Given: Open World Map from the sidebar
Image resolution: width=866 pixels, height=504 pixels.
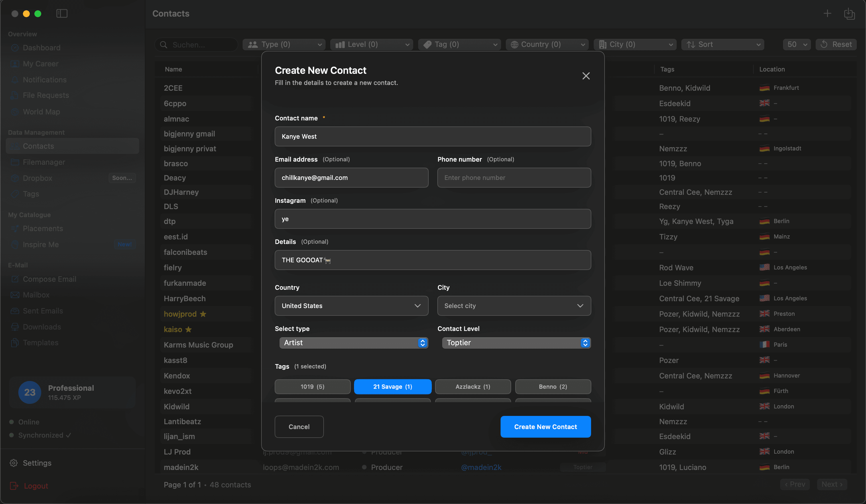Looking at the screenshot, I should pos(41,112).
